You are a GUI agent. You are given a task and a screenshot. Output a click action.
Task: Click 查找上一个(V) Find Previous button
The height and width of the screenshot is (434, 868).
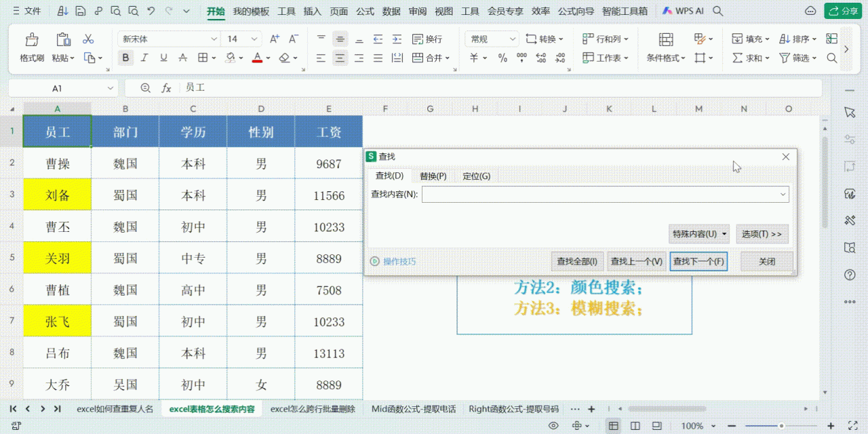[636, 261]
